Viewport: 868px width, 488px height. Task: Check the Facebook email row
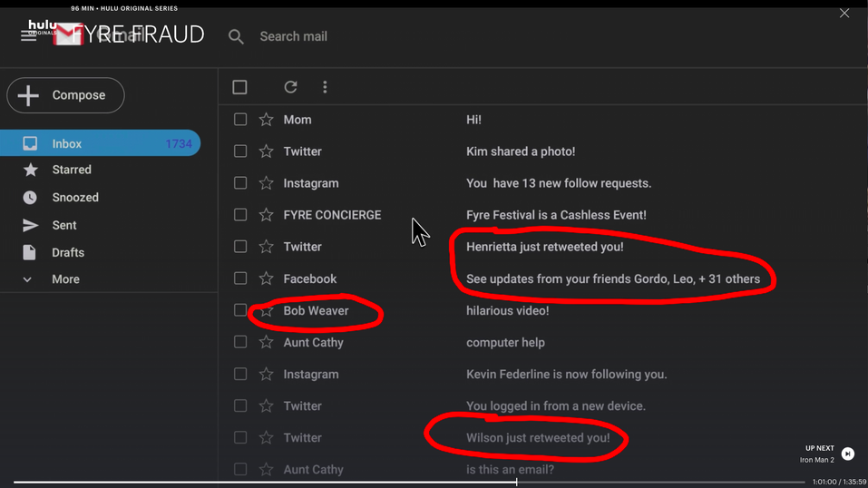point(240,278)
